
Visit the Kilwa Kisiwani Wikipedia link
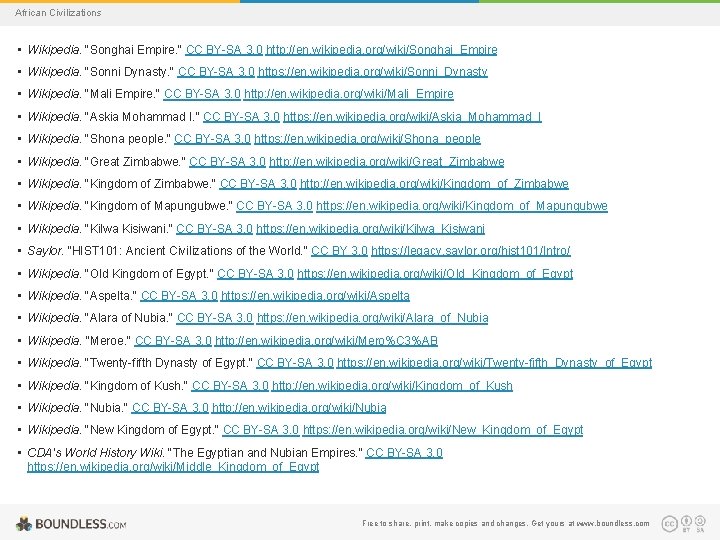click(x=371, y=229)
